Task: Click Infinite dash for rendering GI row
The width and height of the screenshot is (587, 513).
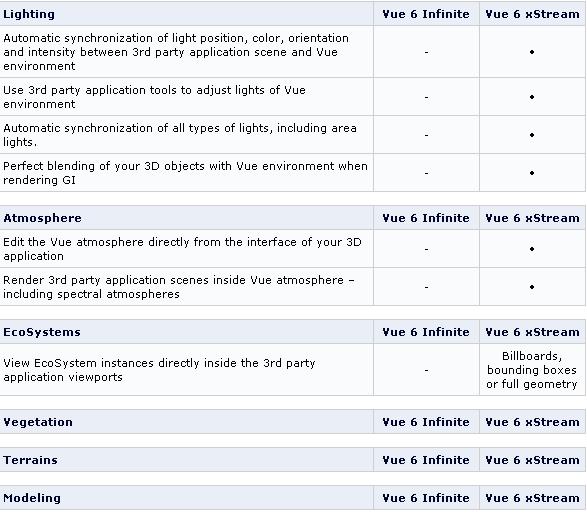Action: click(426, 173)
